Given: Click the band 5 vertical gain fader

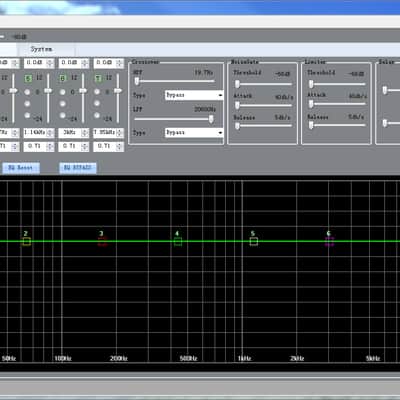Looking at the screenshot, I should pos(48,91).
